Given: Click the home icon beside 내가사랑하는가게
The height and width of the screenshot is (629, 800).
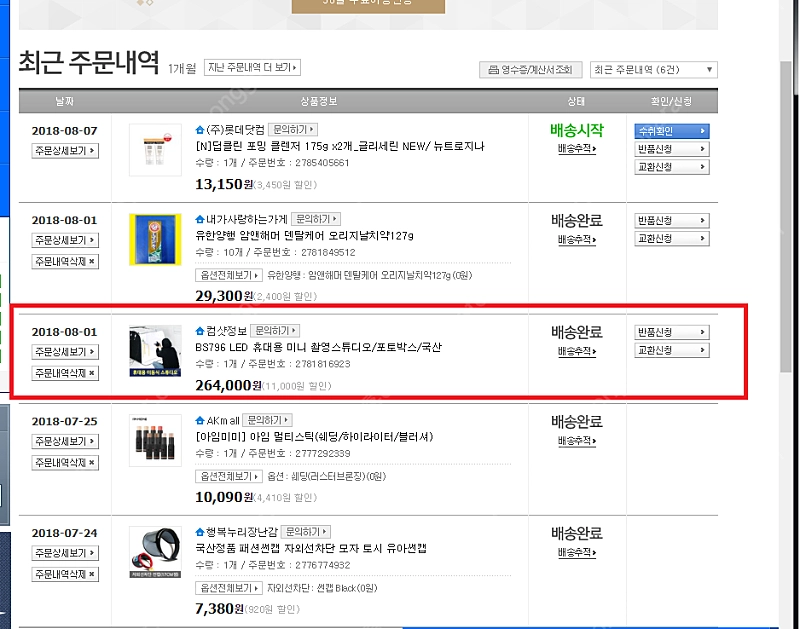Looking at the screenshot, I should [199, 219].
